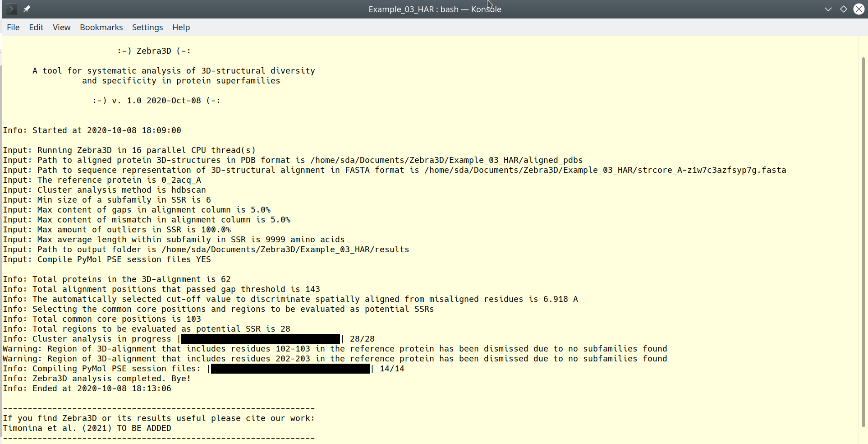Click the window title 'Example_03_HAR : bash — Konsole'

[x=435, y=9]
